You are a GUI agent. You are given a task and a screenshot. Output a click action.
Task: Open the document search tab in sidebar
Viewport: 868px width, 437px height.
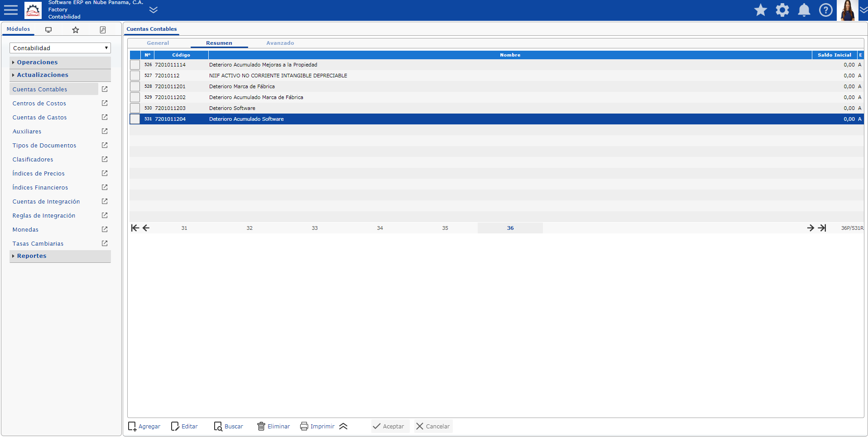103,30
